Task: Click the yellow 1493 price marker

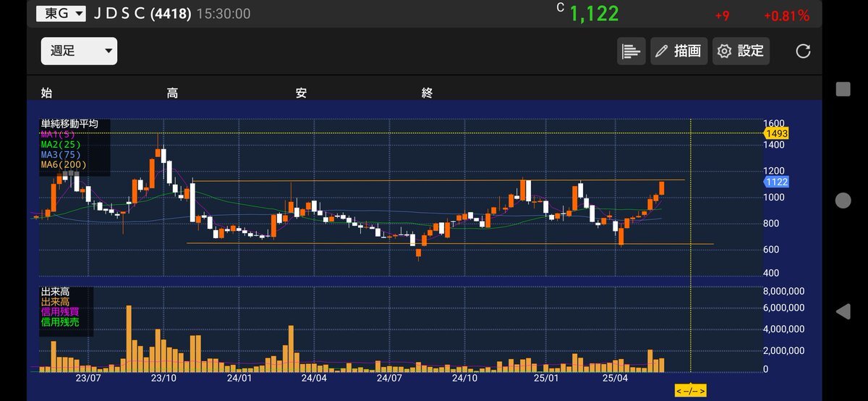Action: (775, 134)
